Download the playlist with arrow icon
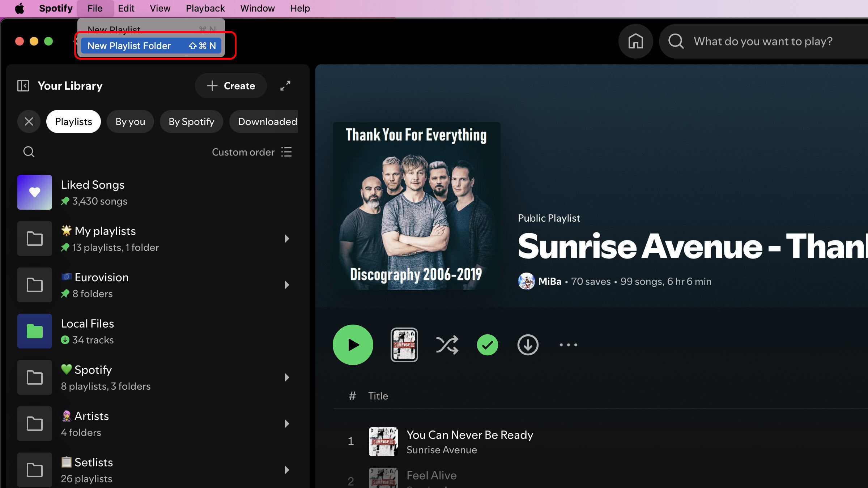Image resolution: width=868 pixels, height=488 pixels. [528, 345]
